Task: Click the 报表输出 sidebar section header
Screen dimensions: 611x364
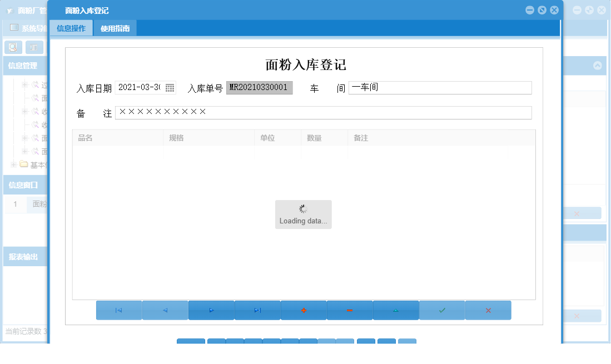Action: tap(22, 256)
